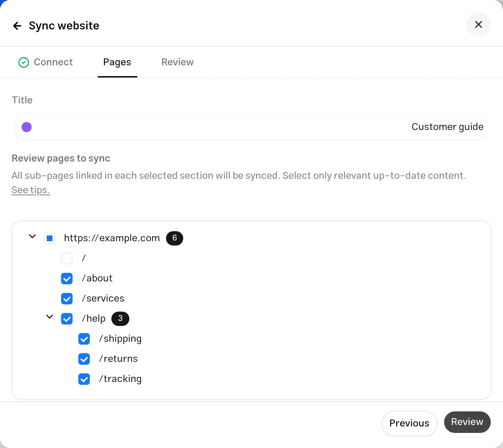This screenshot has height=448, width=503.
Task: Open the Connect step tab
Action: [x=46, y=62]
